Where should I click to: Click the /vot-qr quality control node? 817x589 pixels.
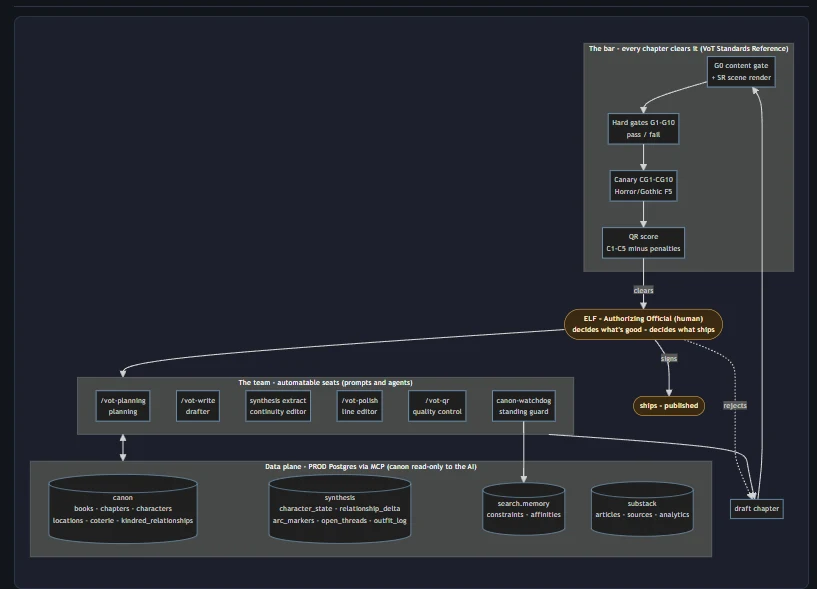(x=437, y=406)
